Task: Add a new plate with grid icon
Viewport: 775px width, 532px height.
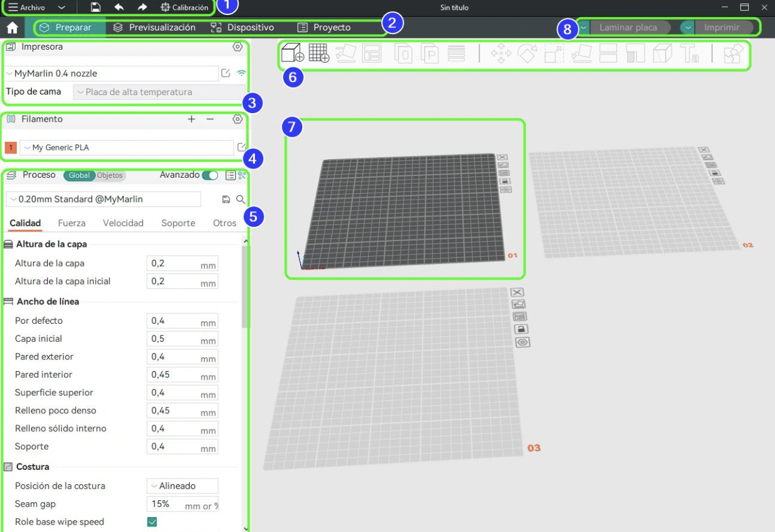Action: pyautogui.click(x=318, y=53)
